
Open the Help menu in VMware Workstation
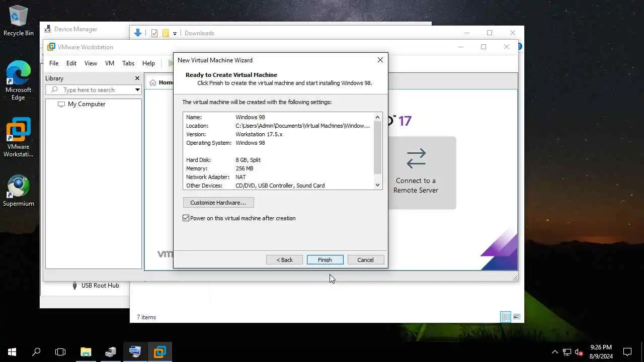click(148, 63)
